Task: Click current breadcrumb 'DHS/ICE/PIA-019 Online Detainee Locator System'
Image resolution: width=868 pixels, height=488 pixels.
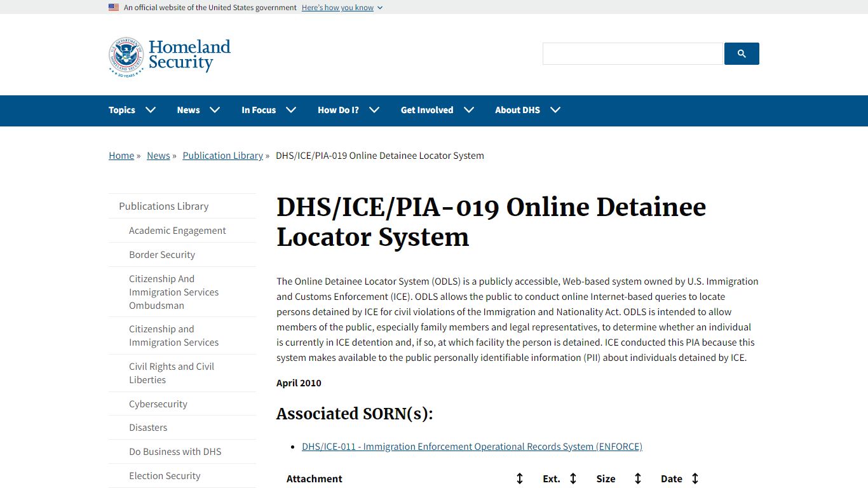Action: click(380, 156)
